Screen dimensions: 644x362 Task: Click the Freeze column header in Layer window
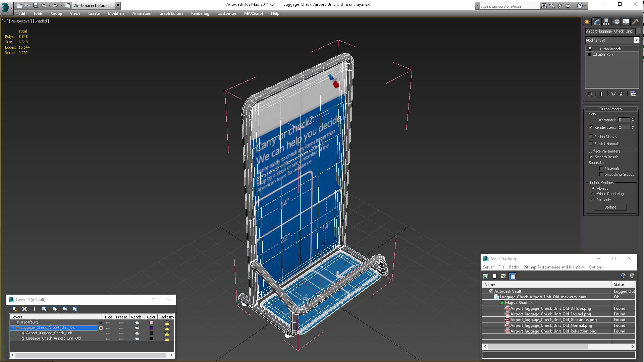121,317
